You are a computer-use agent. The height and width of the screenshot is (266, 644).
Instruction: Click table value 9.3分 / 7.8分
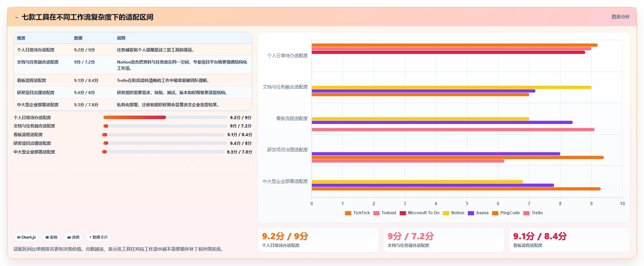coord(86,105)
